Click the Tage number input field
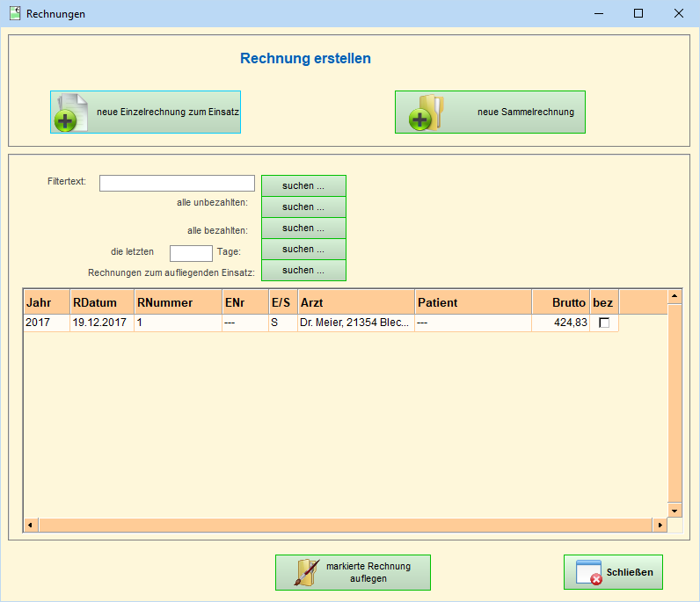 191,253
